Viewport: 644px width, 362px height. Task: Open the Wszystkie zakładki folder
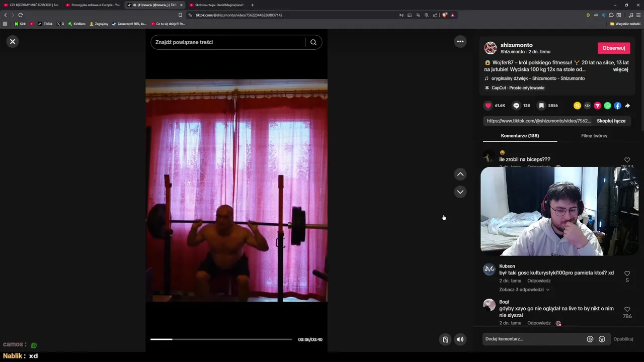click(625, 24)
